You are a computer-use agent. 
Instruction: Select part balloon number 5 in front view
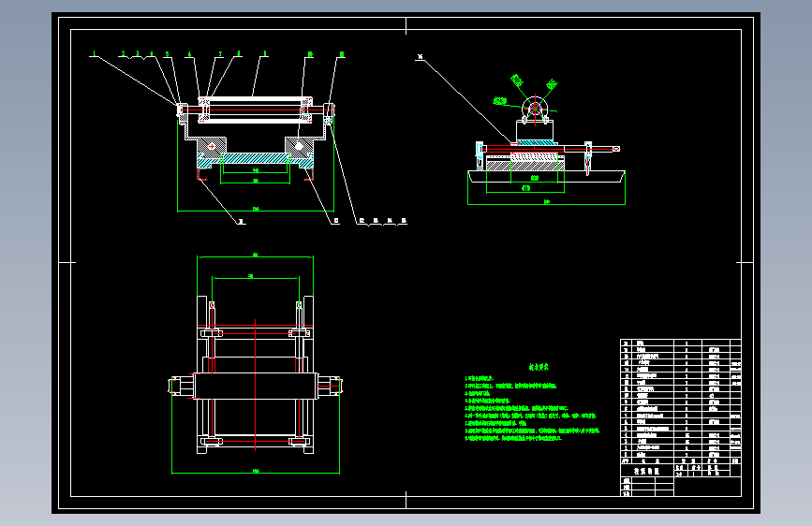(x=167, y=54)
